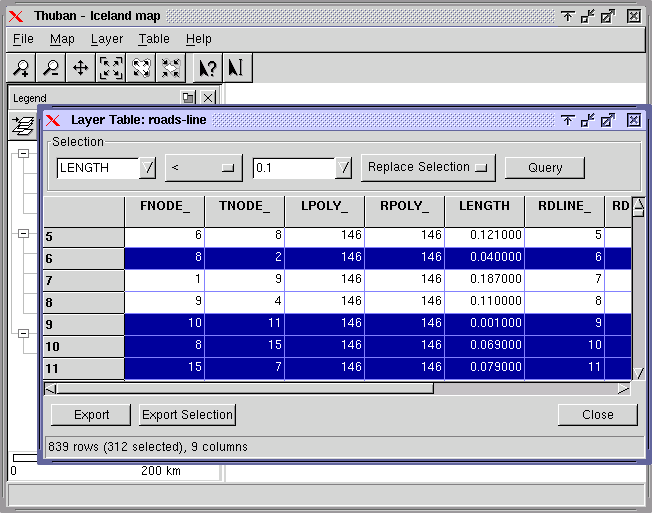Select the Label tool
Viewport: 652px width, 513px height.
tap(237, 68)
